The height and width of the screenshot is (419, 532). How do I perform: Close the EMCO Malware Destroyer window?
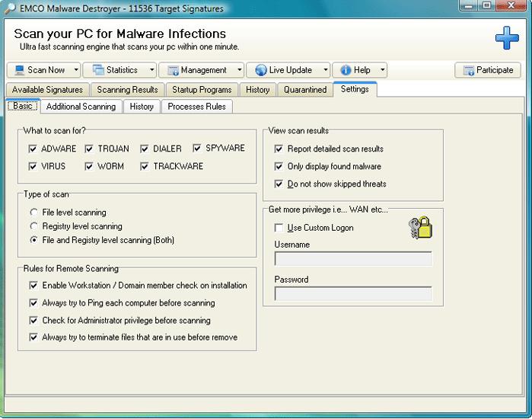pos(511,5)
